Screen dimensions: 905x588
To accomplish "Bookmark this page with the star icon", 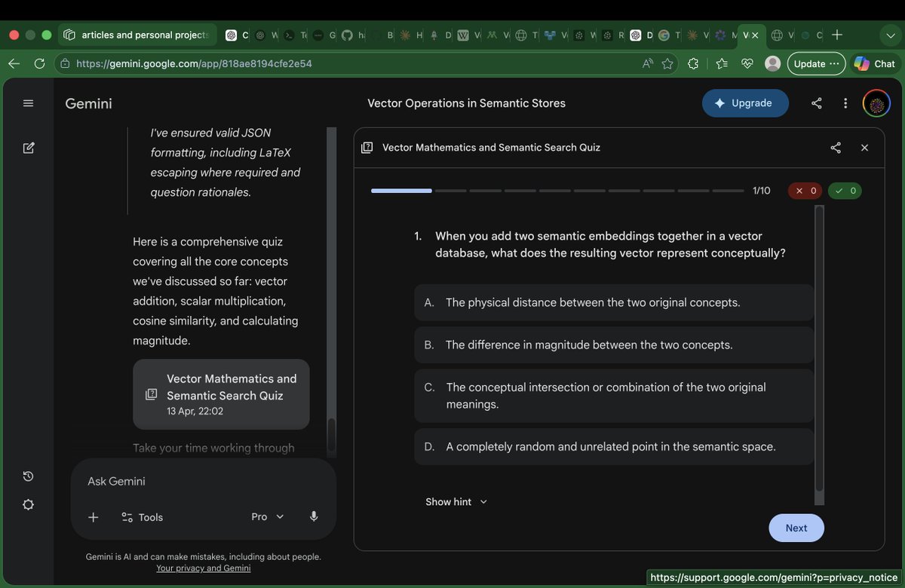I will [x=667, y=64].
